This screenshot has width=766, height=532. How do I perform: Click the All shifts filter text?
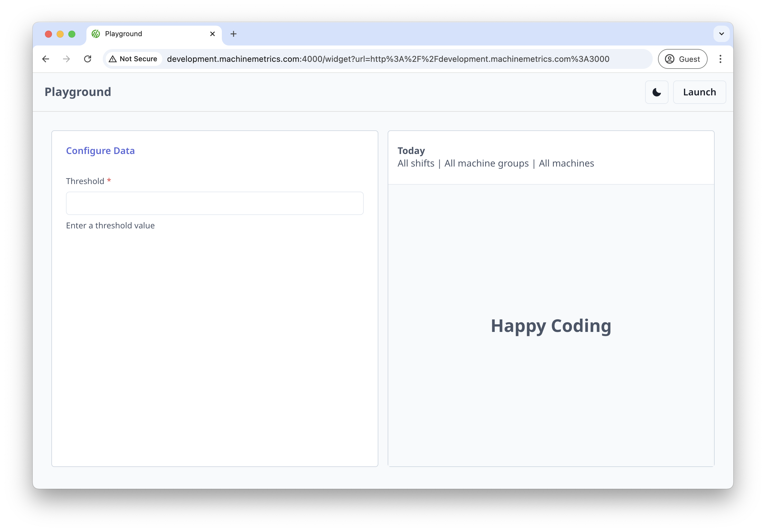(x=416, y=163)
